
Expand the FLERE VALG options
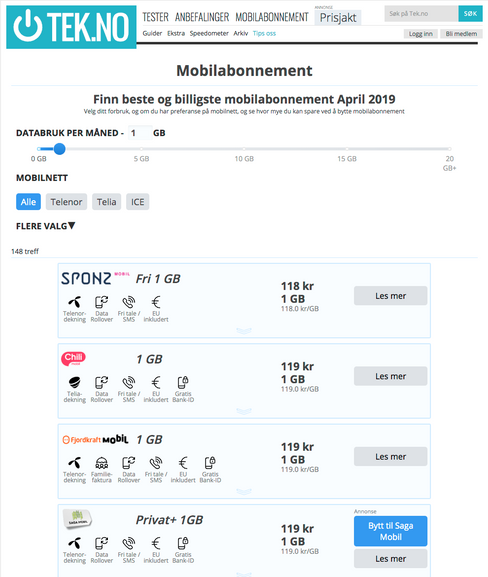click(x=45, y=226)
